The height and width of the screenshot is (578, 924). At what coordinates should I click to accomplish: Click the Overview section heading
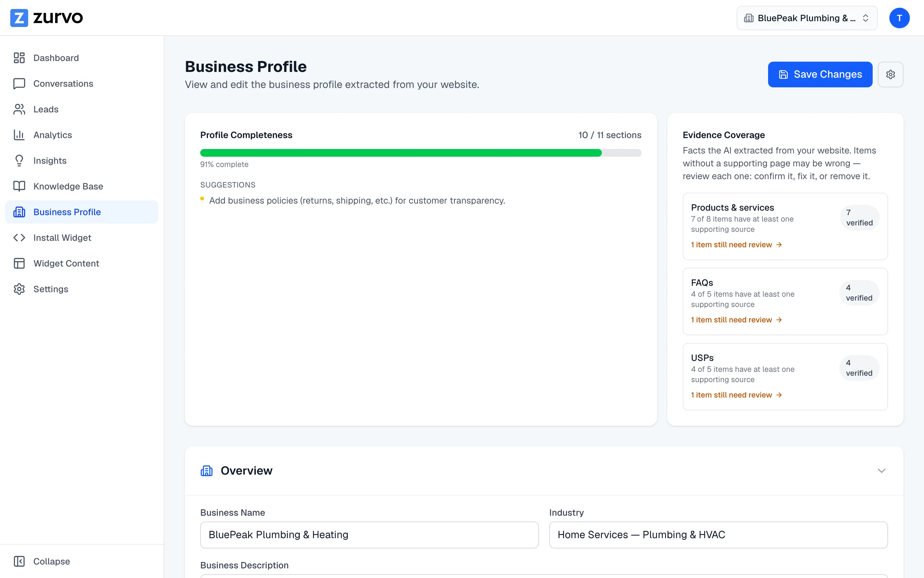point(246,470)
